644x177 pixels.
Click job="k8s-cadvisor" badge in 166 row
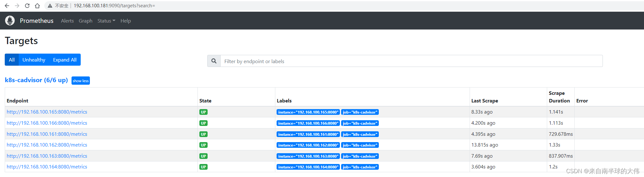tap(360, 123)
